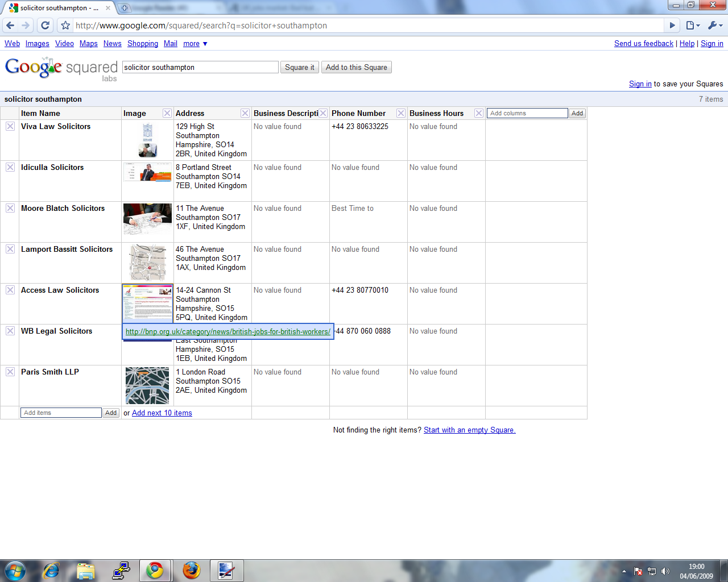Open the new tab button
Screen dimensions: 728x582
[124, 8]
